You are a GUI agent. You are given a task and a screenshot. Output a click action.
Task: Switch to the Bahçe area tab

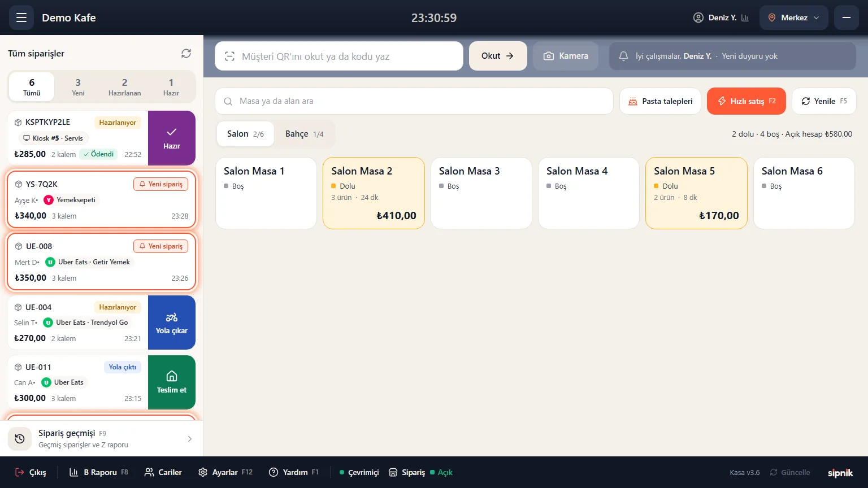(305, 134)
